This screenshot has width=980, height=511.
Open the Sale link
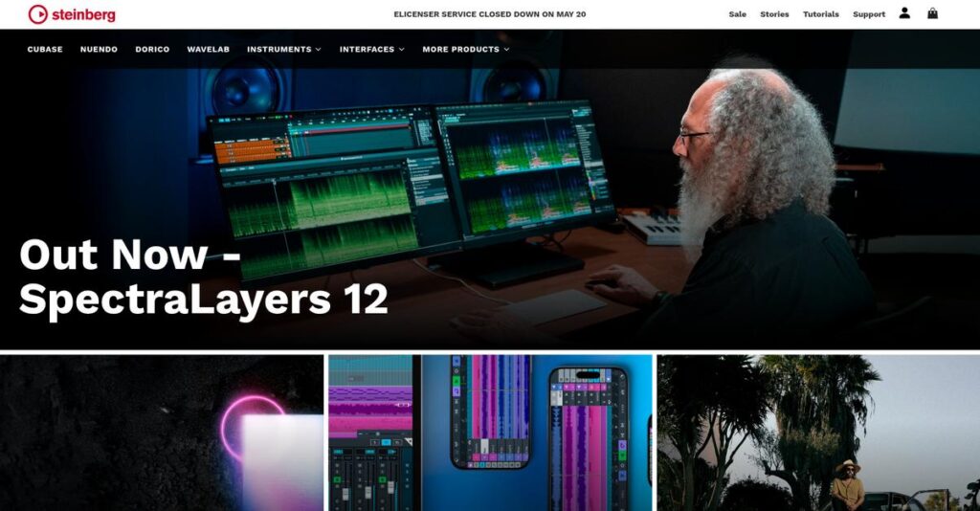(x=738, y=14)
